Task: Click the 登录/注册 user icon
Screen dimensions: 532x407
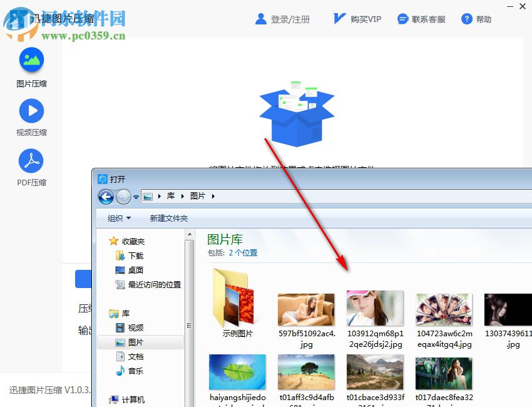Action: pos(261,19)
